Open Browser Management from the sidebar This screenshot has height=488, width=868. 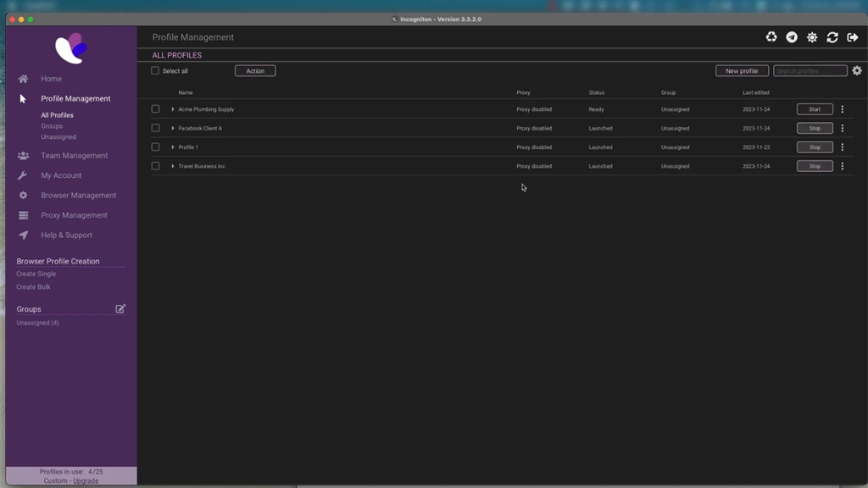pos(78,196)
